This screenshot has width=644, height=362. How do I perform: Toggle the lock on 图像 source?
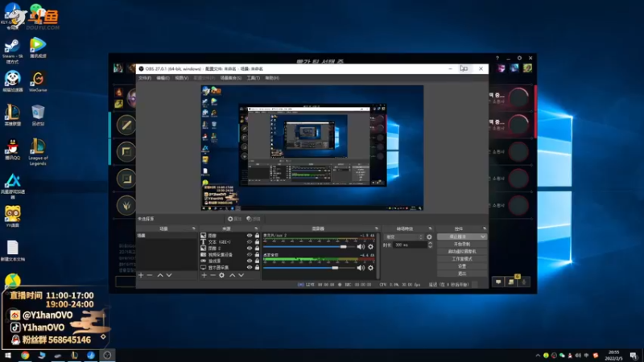tap(257, 236)
